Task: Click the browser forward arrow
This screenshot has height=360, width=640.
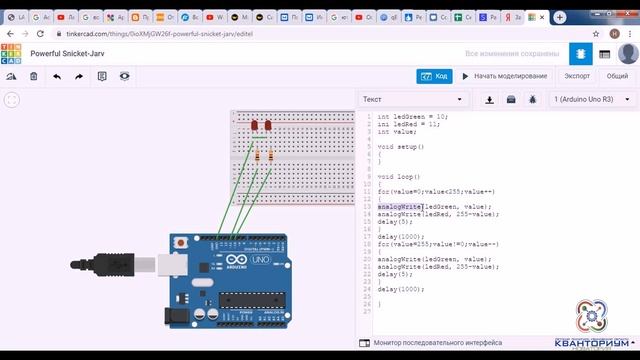Action: click(x=25, y=34)
